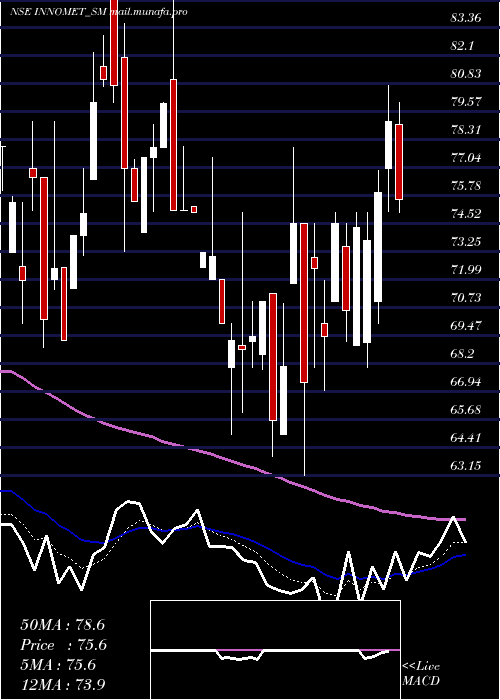The width and height of the screenshot is (500, 700).
Task: Click inside the MACD histogram panel
Action: (x=275, y=650)
